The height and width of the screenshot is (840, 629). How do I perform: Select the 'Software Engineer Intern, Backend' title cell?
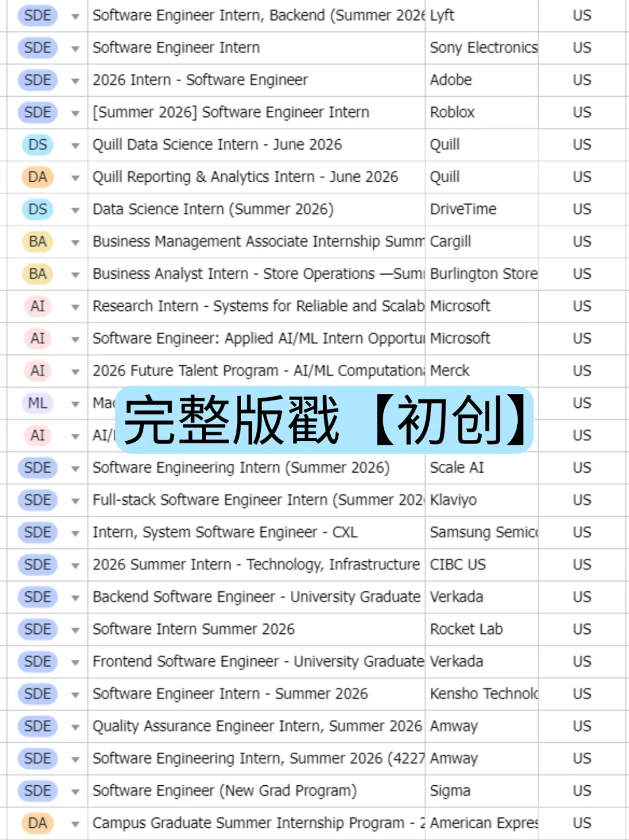pos(256,16)
